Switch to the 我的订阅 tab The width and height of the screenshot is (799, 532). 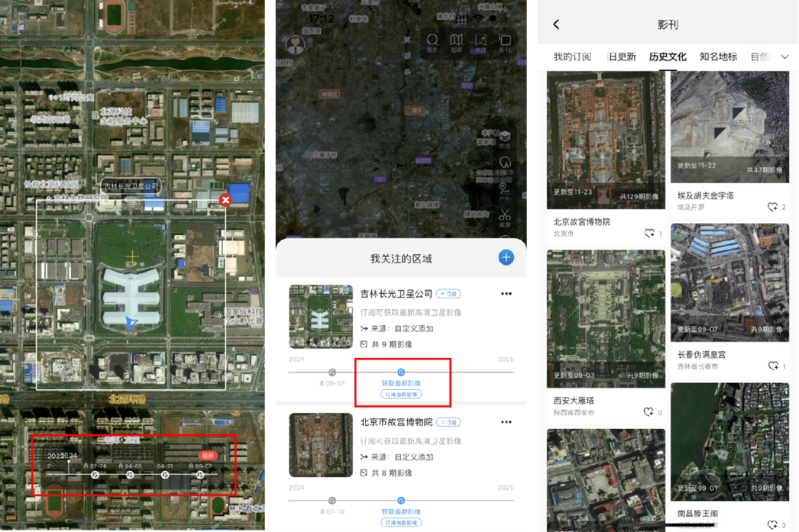[x=572, y=56]
